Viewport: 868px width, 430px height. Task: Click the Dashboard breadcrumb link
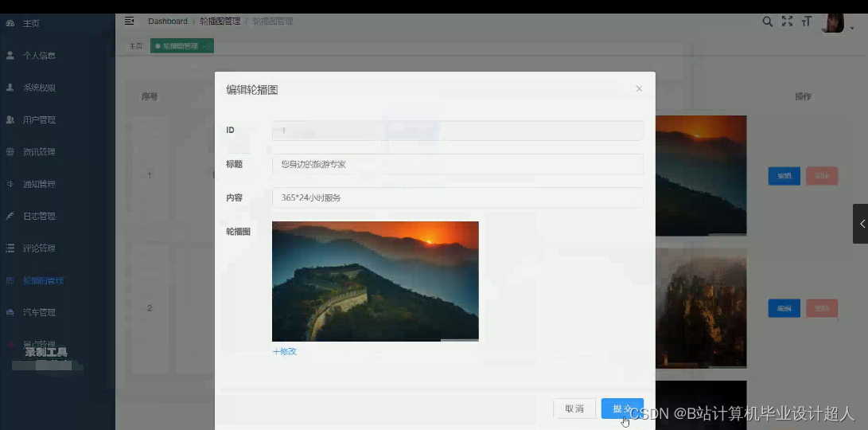tap(168, 21)
